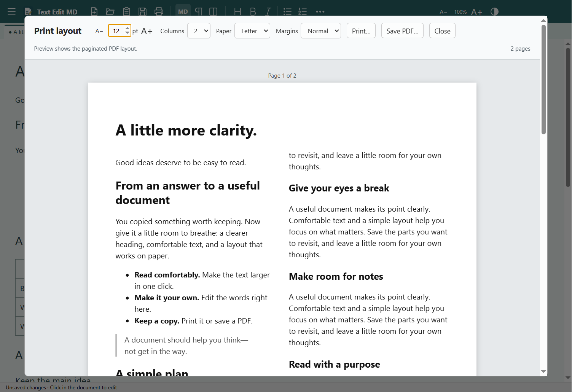
Task: Click the printer icon in the main toolbar
Action: coord(159,12)
